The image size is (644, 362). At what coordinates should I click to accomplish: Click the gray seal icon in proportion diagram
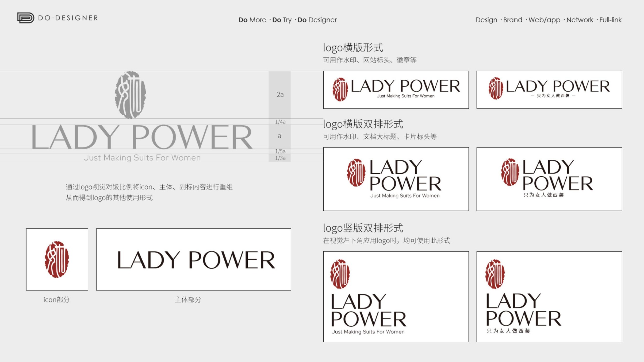[130, 95]
